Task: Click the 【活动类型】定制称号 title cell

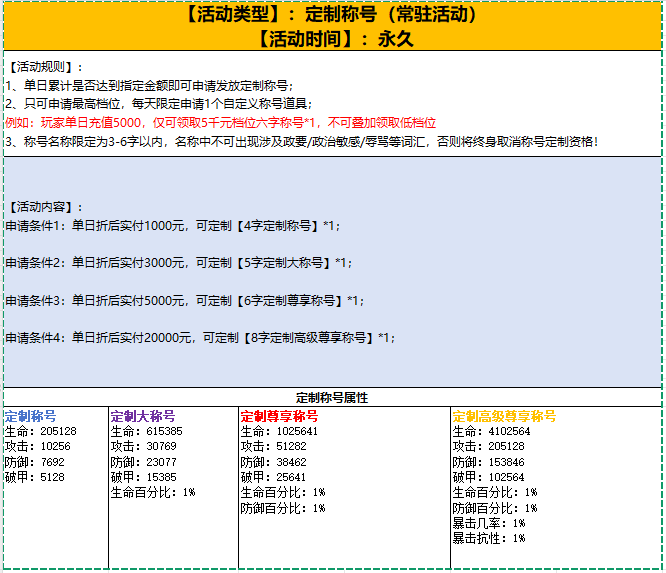Action: [x=332, y=15]
